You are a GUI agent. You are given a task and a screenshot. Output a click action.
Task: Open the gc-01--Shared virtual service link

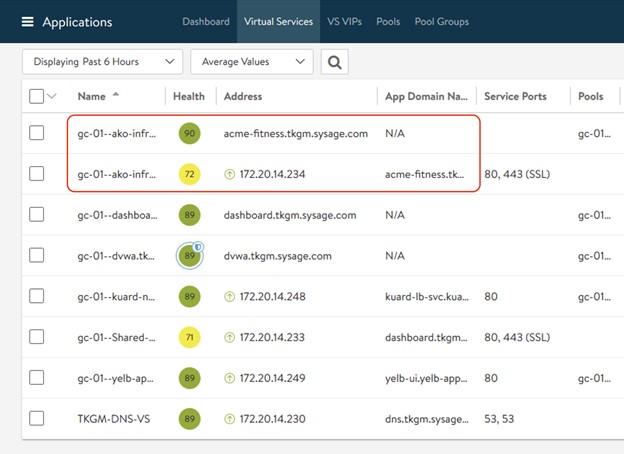(x=117, y=338)
